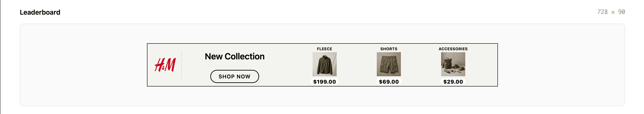Select the $199.00 price badge
The height and width of the screenshot is (114, 644).
[x=324, y=82]
